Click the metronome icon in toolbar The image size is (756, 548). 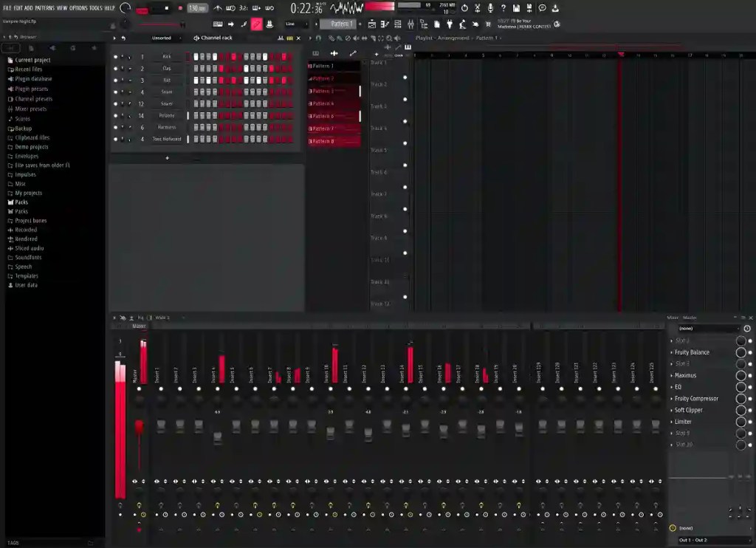[218, 8]
